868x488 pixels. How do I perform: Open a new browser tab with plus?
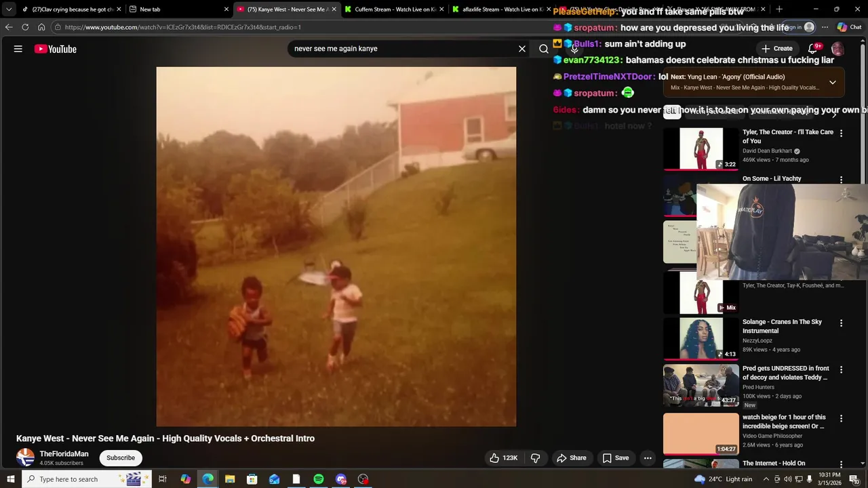tap(779, 9)
